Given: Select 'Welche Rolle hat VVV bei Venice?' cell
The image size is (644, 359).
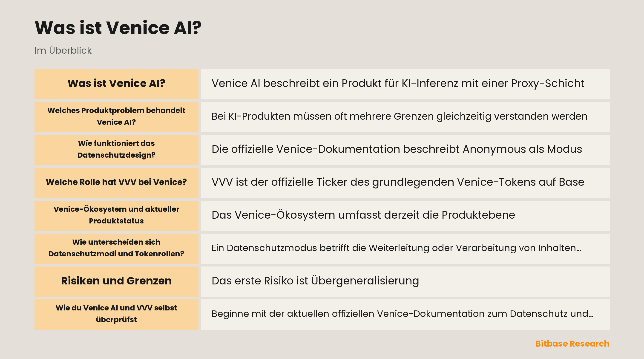Looking at the screenshot, I should click(116, 183).
